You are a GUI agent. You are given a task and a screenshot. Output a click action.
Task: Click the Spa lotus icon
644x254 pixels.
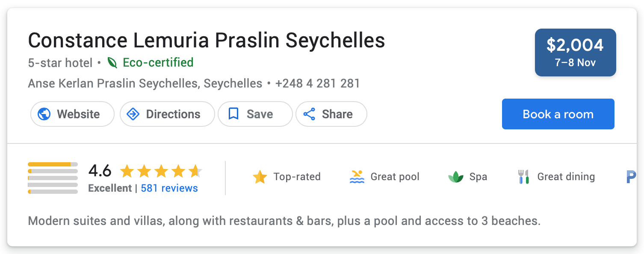(x=455, y=177)
